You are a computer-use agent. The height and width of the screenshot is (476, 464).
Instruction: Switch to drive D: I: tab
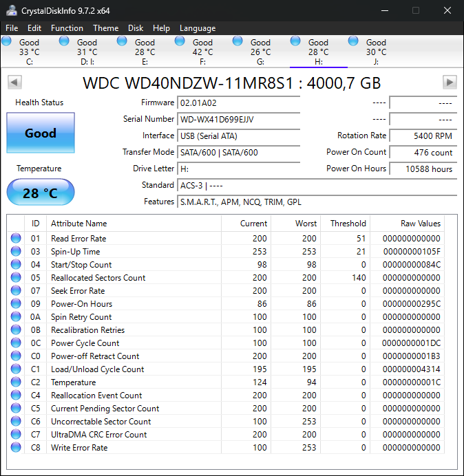(87, 52)
